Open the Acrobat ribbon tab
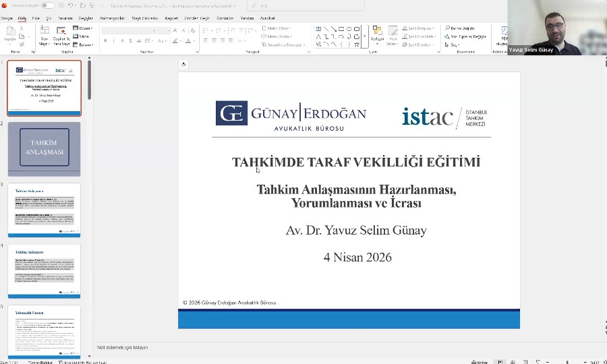This screenshot has width=607, height=364. click(267, 18)
